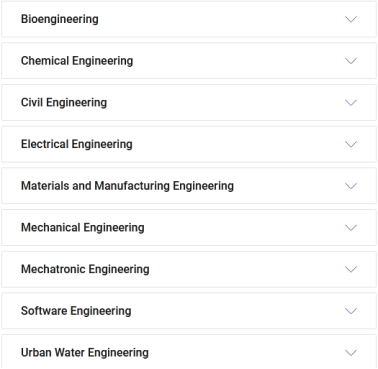Select the Bioengineering heading text
This screenshot has width=378, height=369.
click(60, 19)
